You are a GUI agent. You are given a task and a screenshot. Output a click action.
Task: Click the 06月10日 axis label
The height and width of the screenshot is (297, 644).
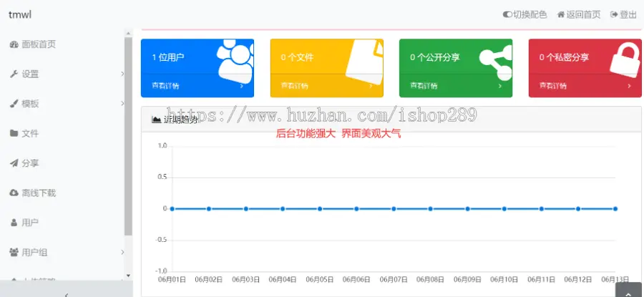click(504, 279)
